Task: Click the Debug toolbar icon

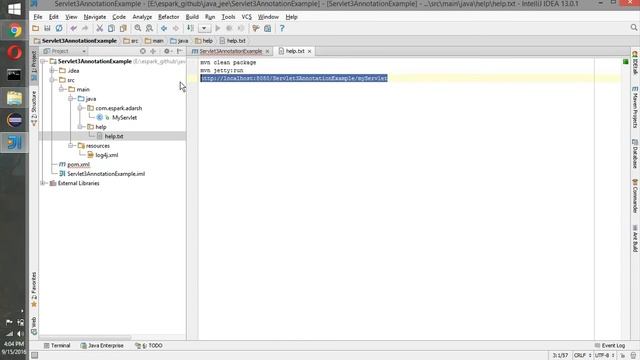Action: [229, 28]
